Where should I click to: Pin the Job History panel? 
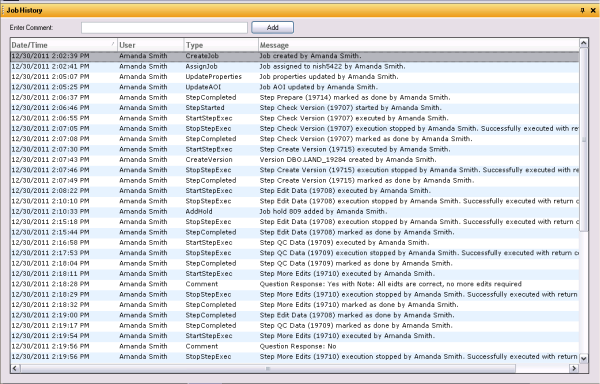[x=582, y=10]
